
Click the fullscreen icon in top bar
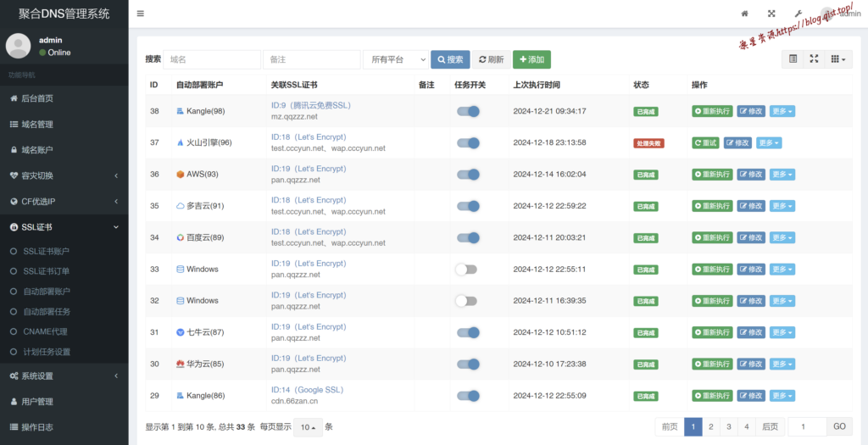(x=771, y=14)
